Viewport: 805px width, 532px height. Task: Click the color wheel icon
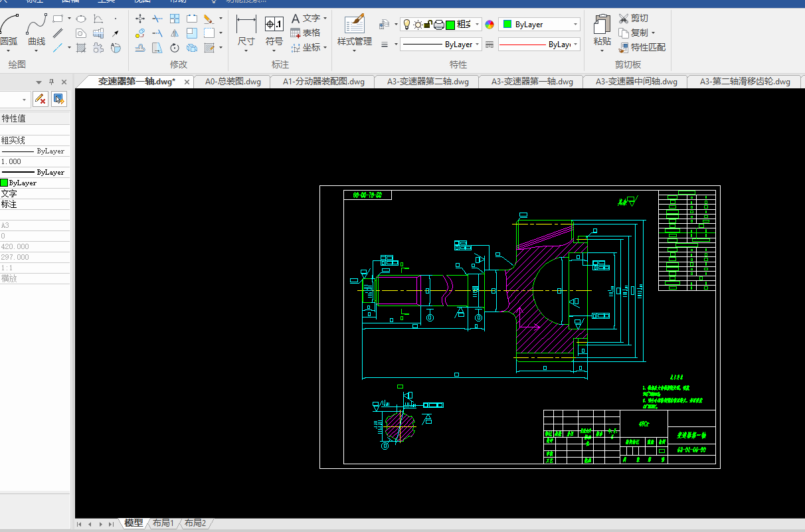[490, 25]
